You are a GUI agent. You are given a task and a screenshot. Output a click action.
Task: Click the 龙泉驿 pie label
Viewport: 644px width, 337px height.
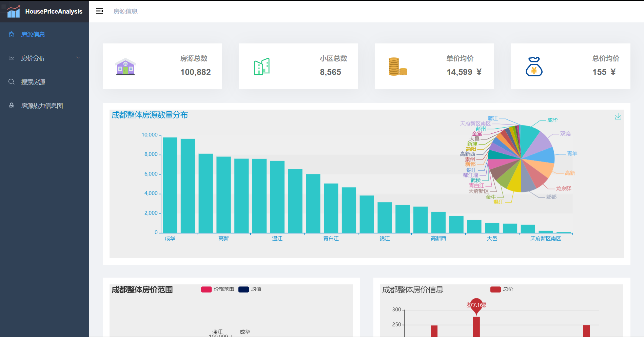point(564,188)
